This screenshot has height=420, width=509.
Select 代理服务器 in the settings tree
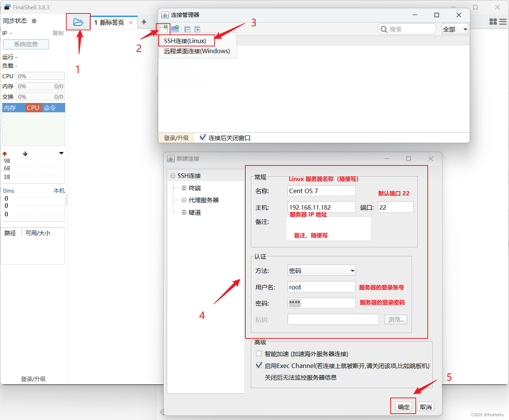click(204, 200)
